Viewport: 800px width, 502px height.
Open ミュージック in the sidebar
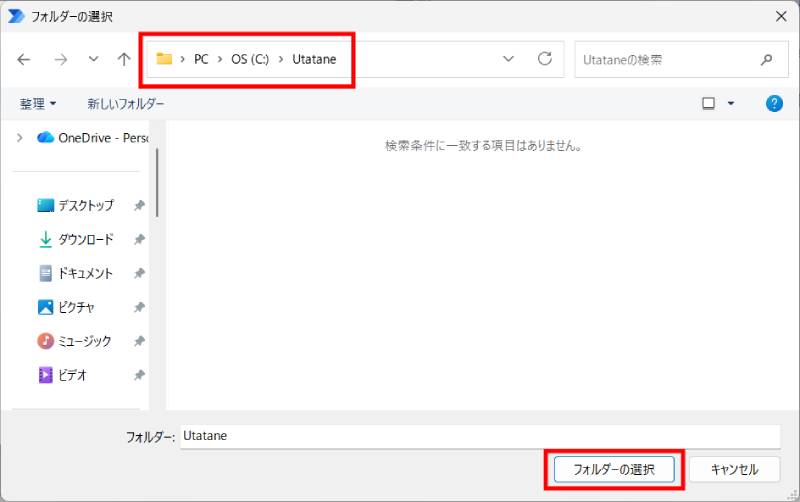(74, 341)
